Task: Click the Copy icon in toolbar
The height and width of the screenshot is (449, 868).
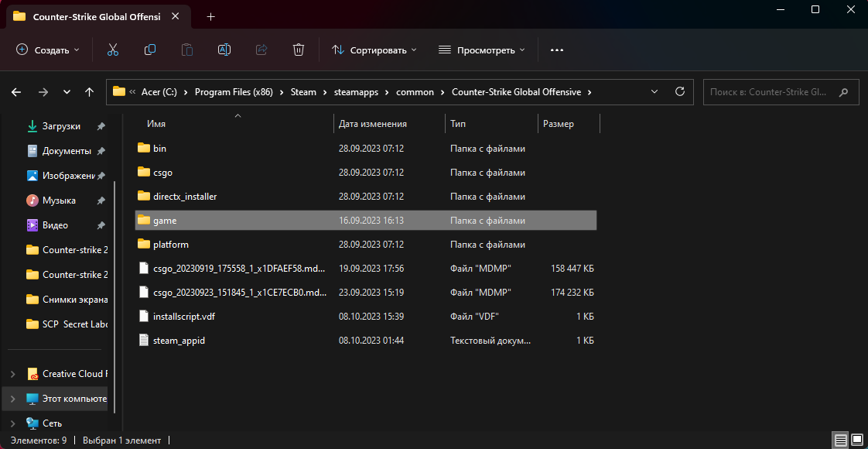Action: click(x=150, y=50)
